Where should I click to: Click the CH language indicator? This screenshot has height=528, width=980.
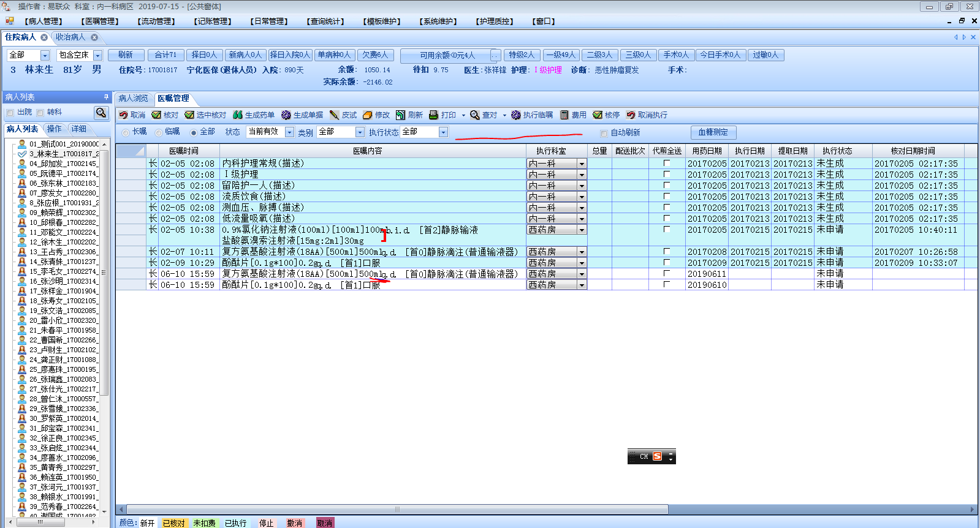[x=644, y=456]
